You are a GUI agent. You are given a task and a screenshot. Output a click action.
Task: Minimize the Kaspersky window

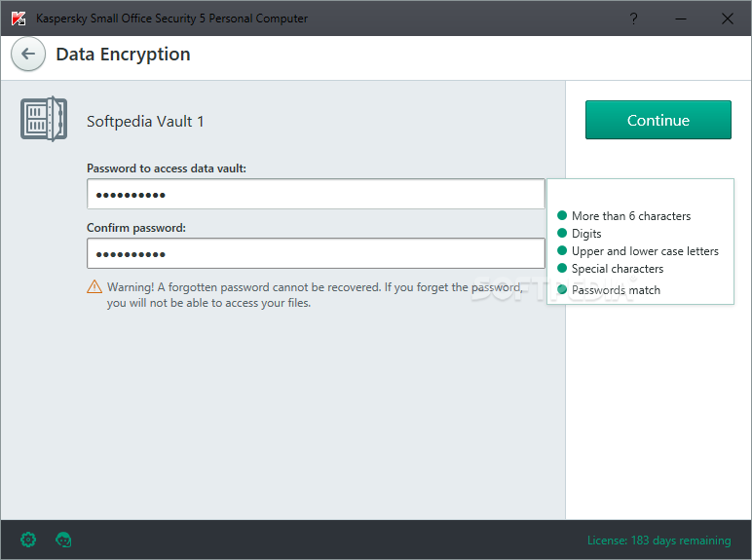point(681,19)
